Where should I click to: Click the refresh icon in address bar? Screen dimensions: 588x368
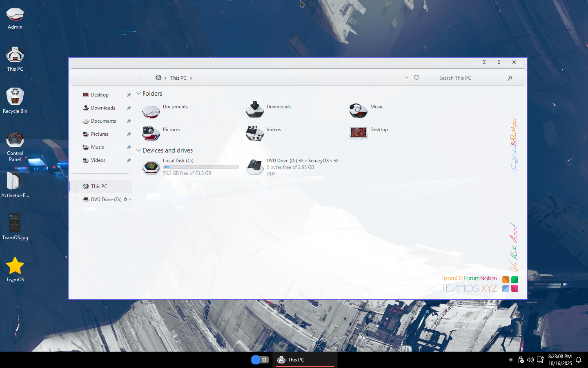pyautogui.click(x=416, y=77)
